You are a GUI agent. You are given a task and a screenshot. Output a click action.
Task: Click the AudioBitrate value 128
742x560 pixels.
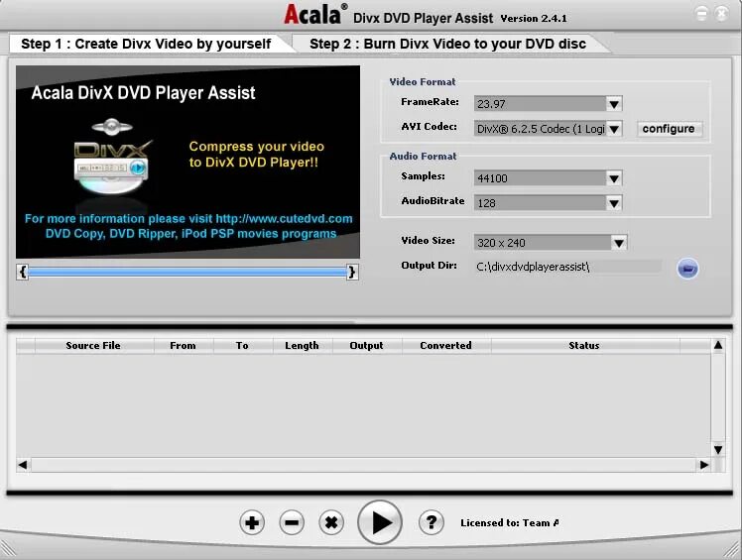(486, 203)
